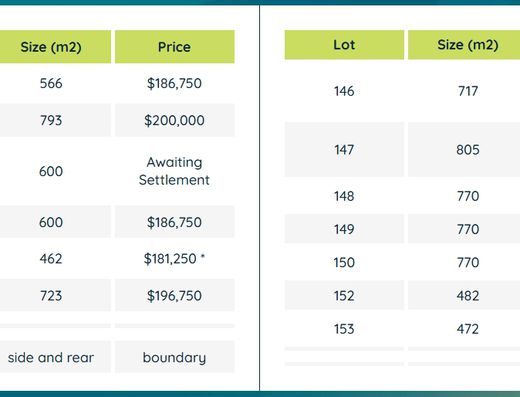
Task: Click the $181,250 * price cell
Action: tap(175, 259)
